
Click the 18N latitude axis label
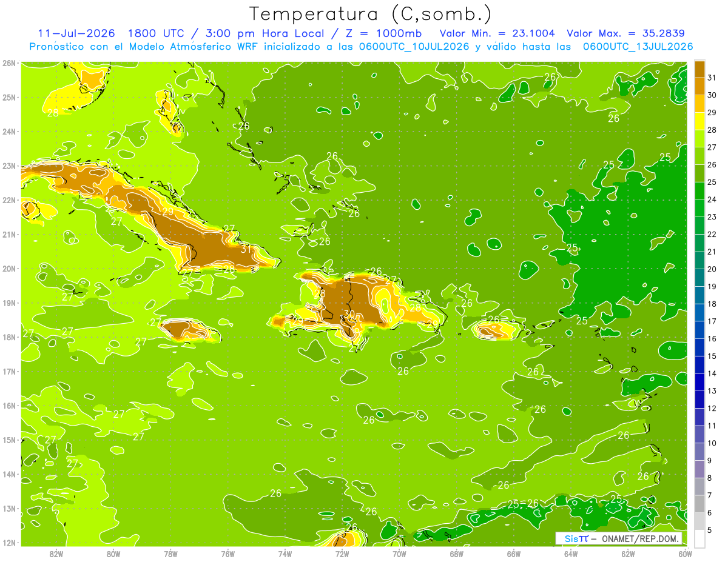9,337
